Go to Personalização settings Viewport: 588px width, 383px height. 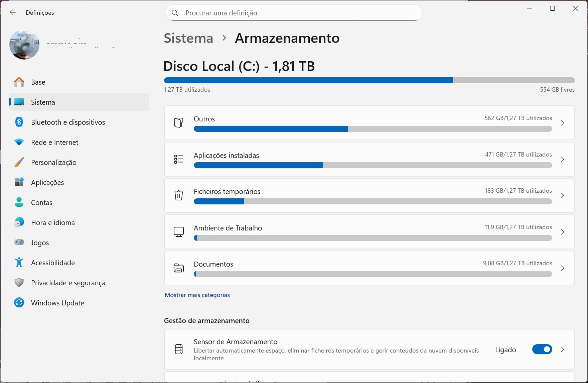point(53,163)
